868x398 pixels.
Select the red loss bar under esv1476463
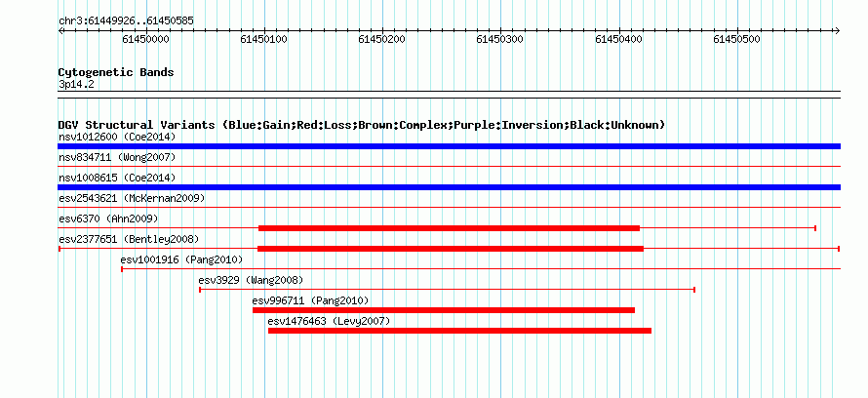[x=459, y=331]
